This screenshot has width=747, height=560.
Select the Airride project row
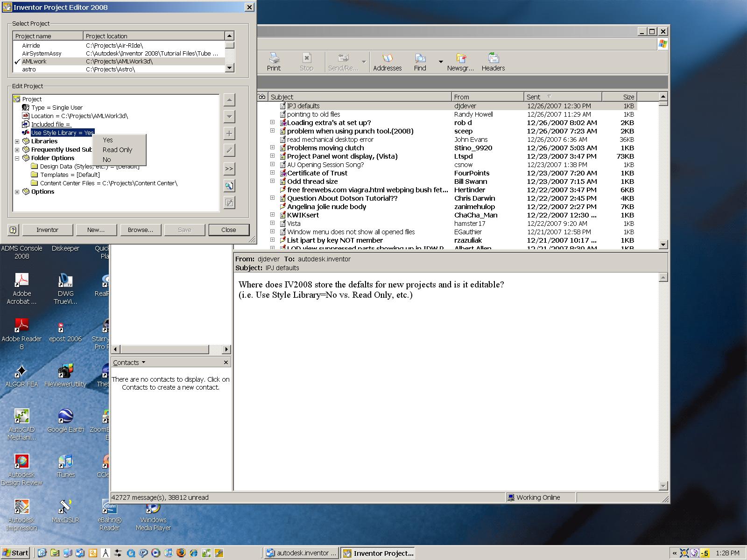click(119, 46)
